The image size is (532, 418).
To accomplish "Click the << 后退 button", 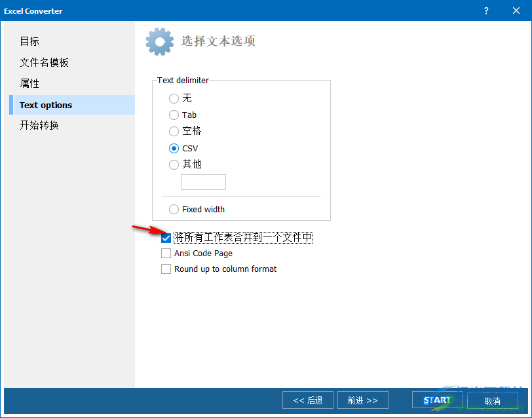I will pos(308,400).
